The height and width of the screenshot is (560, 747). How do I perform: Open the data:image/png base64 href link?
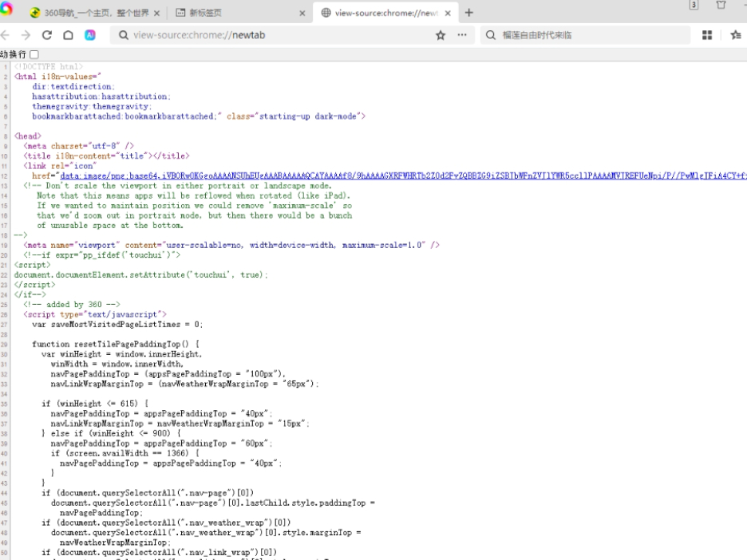click(403, 175)
